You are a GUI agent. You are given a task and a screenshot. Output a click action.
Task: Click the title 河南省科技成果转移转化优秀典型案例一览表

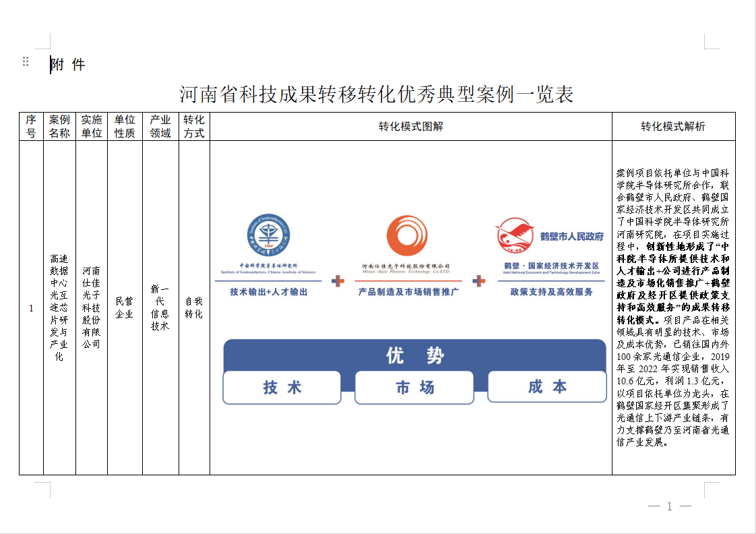376,94
